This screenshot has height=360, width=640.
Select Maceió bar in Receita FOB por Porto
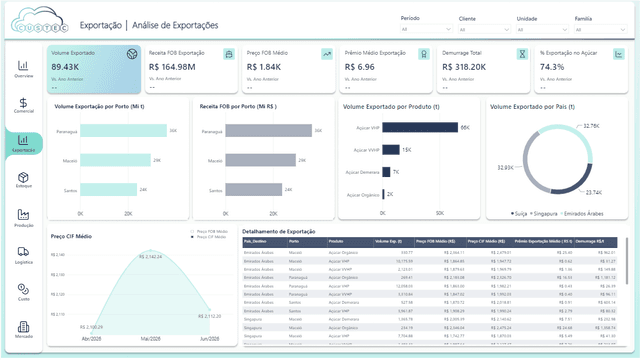click(260, 160)
